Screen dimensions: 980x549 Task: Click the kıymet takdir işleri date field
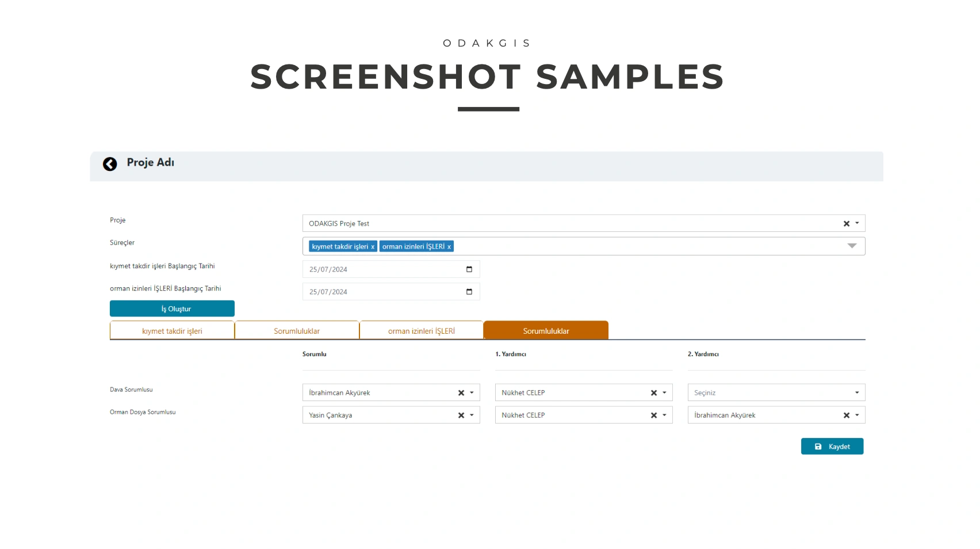[x=380, y=269]
